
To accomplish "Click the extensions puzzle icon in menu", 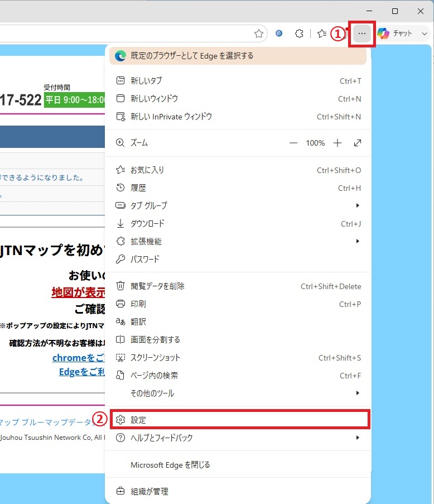I will click(120, 241).
